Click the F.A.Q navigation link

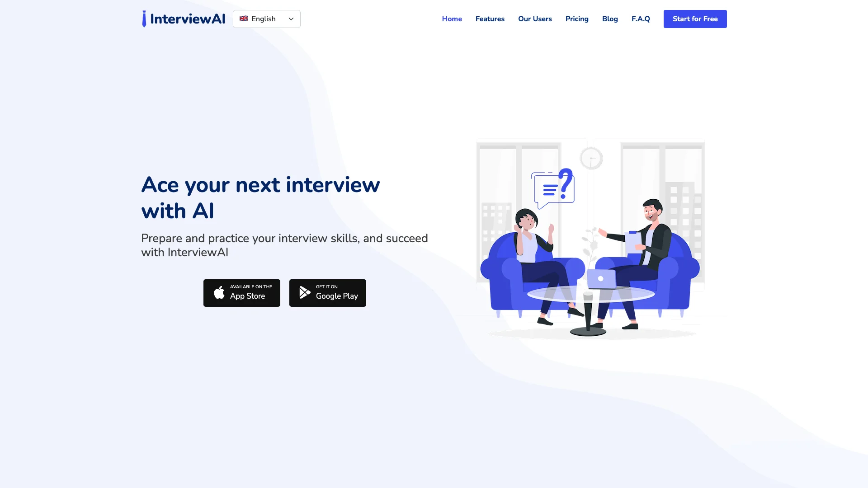[640, 19]
